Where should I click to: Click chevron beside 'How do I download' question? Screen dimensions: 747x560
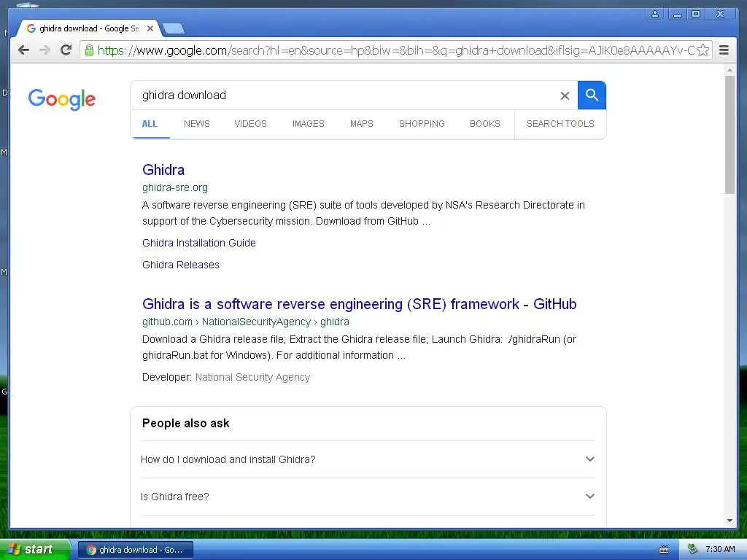589,459
